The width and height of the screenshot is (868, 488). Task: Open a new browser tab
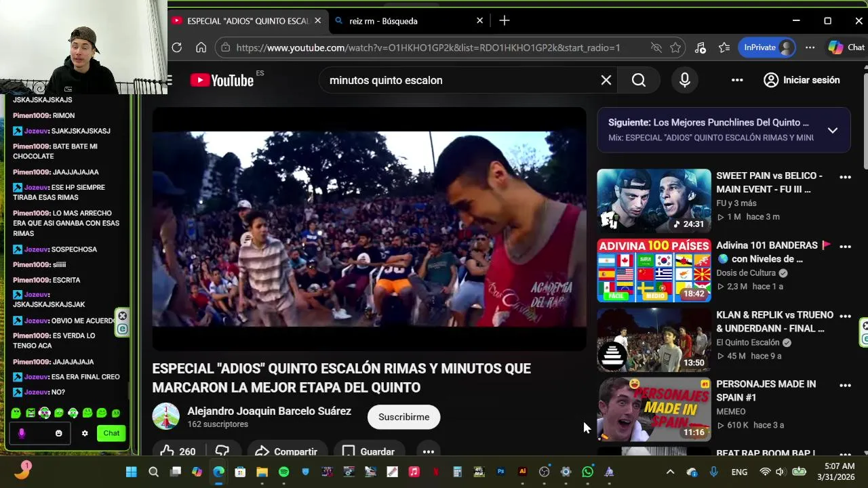pyautogui.click(x=505, y=21)
